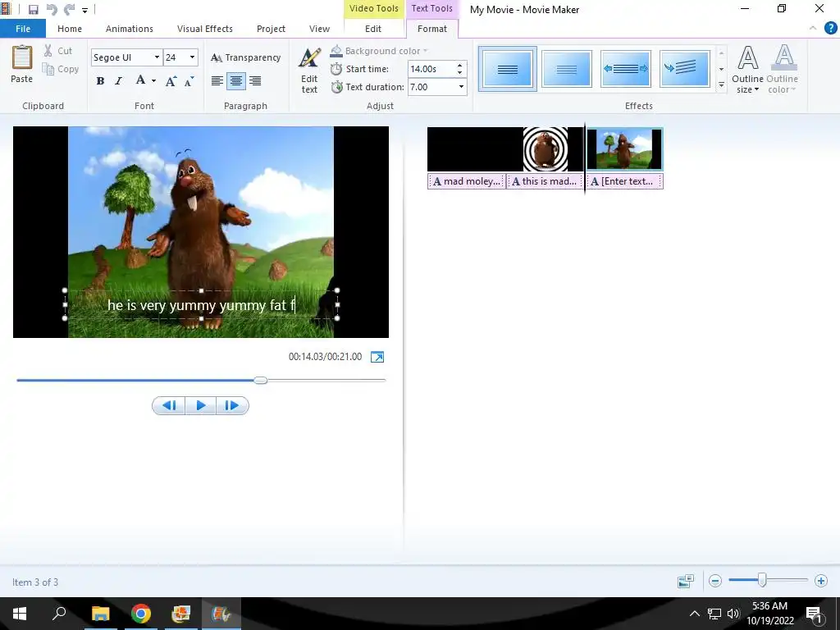
Task: Click the Save project icon
Action: point(33,10)
